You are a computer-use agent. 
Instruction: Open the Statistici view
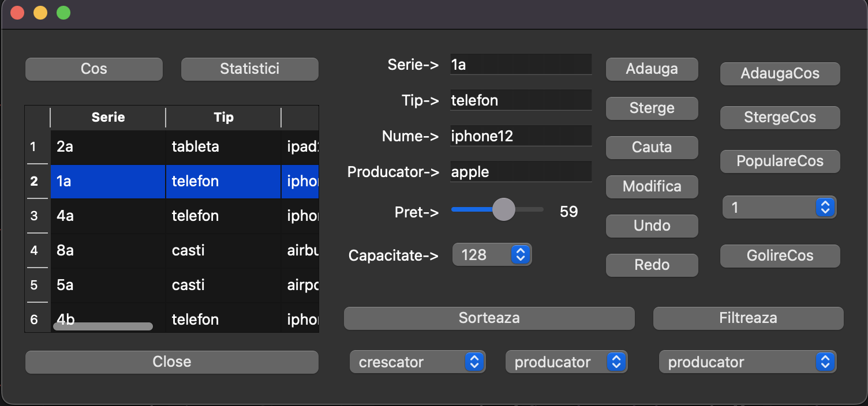pyautogui.click(x=249, y=69)
